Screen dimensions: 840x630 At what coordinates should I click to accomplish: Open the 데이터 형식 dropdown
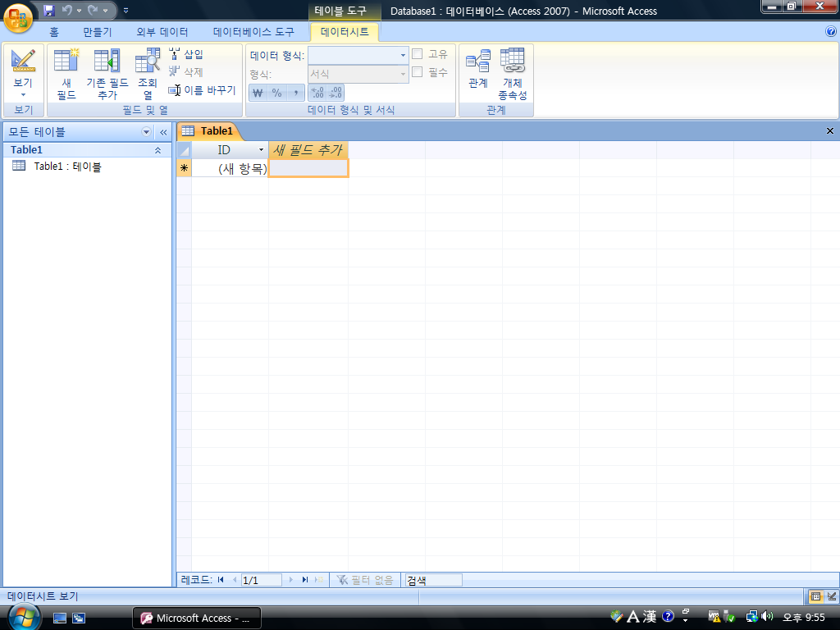(403, 55)
